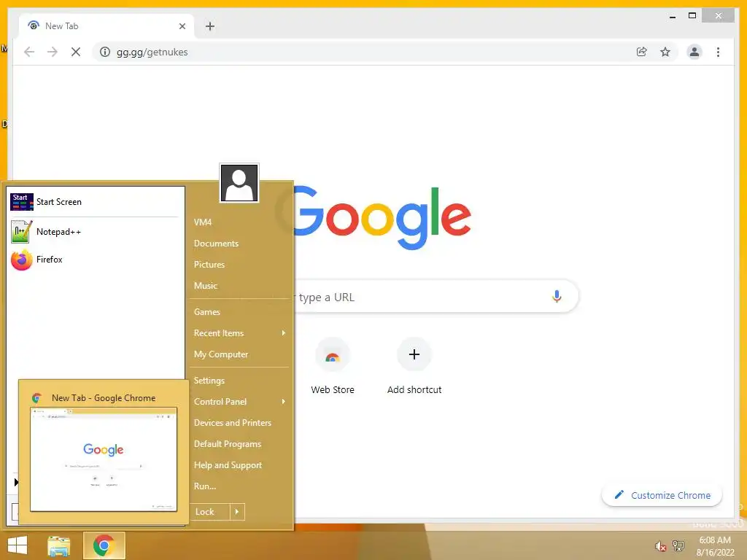The height and width of the screenshot is (560, 747).
Task: Stop loading the page
Action: 76,52
